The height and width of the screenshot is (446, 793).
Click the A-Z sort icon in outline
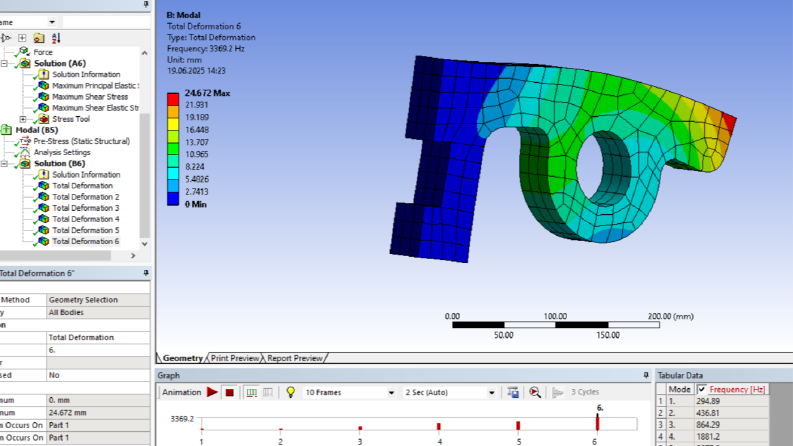[56, 38]
